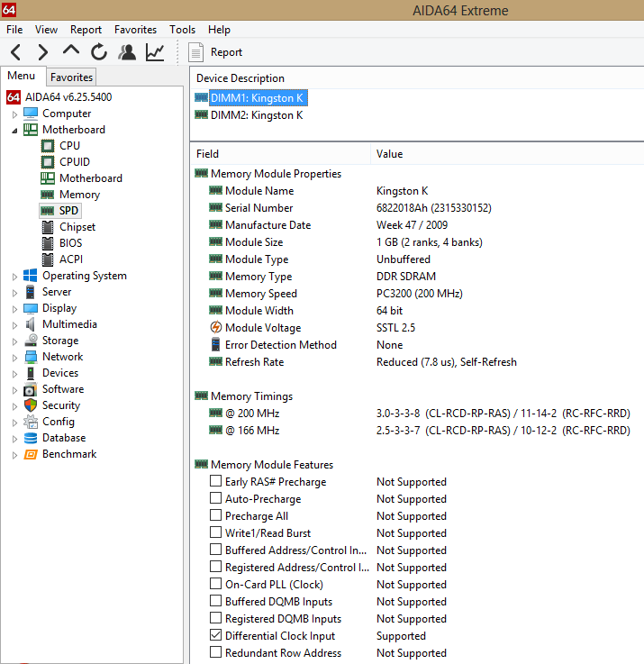Click the Benchmark orange icon
Screen dimensions: 644x664
(x=31, y=454)
